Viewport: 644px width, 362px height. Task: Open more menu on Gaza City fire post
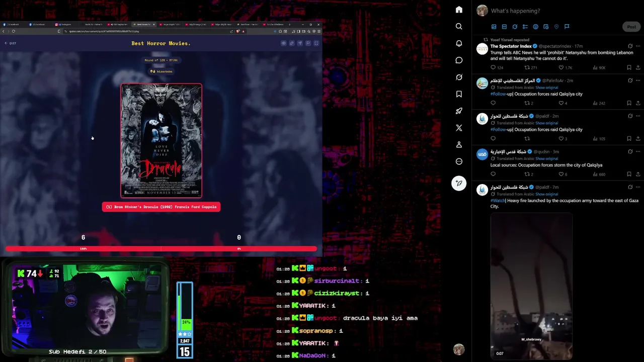click(x=638, y=187)
